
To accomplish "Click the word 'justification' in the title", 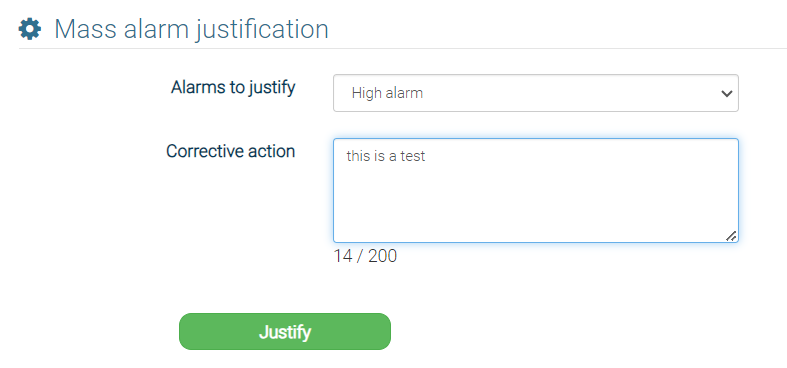I will pos(262,30).
